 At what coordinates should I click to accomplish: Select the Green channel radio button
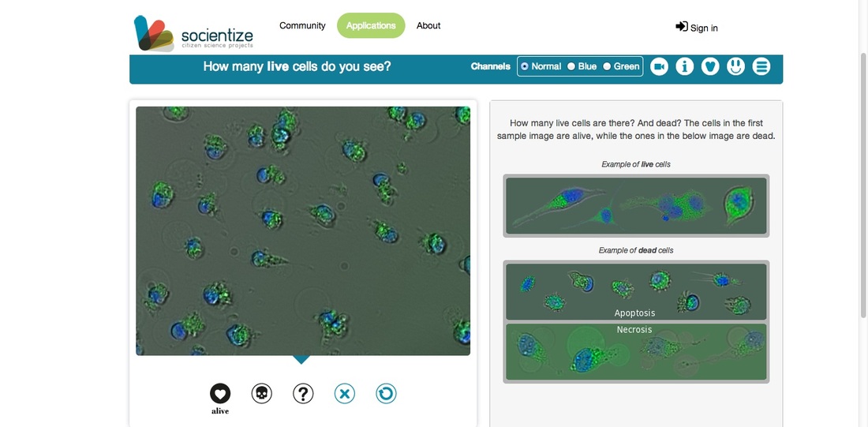point(607,66)
